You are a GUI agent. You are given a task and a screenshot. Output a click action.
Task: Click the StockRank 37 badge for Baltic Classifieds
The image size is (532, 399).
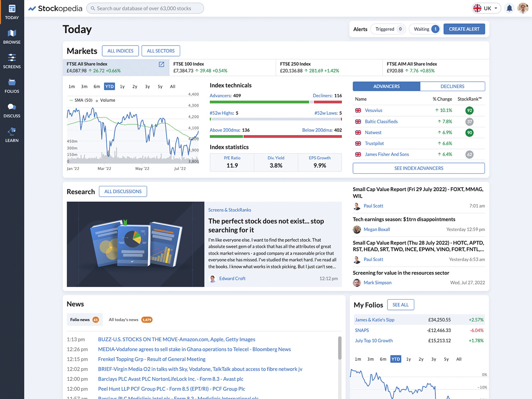[x=470, y=122]
